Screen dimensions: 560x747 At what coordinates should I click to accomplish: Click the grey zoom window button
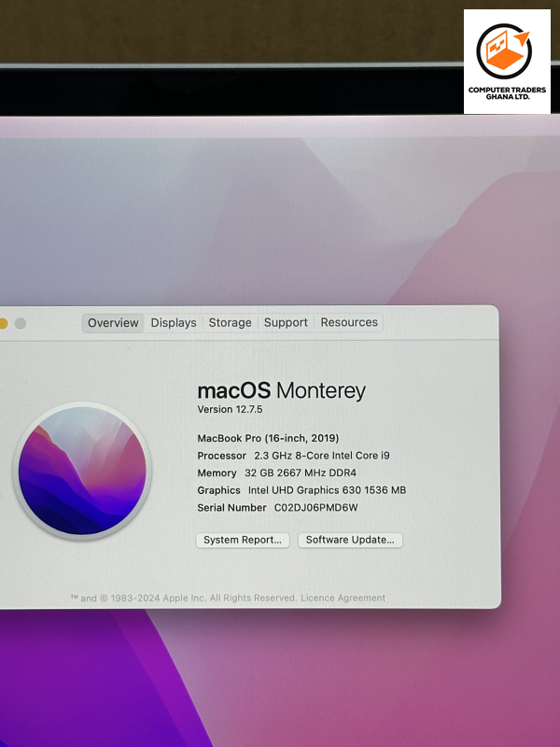21,323
